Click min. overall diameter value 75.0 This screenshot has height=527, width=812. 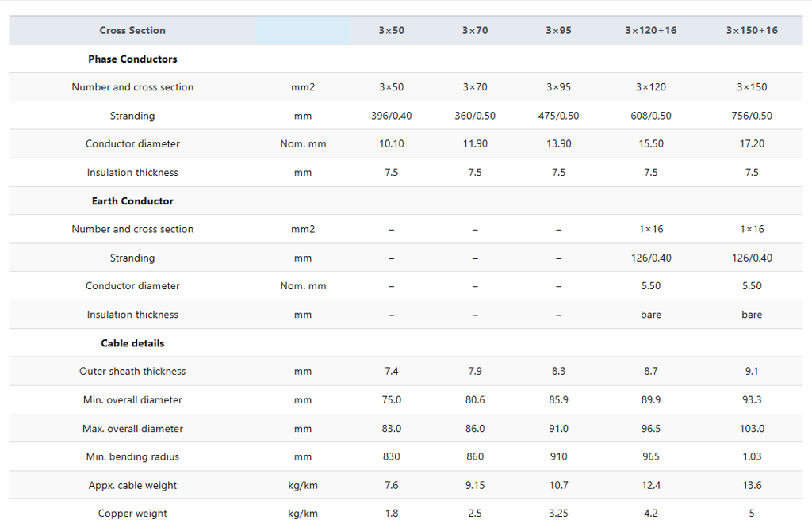click(392, 400)
